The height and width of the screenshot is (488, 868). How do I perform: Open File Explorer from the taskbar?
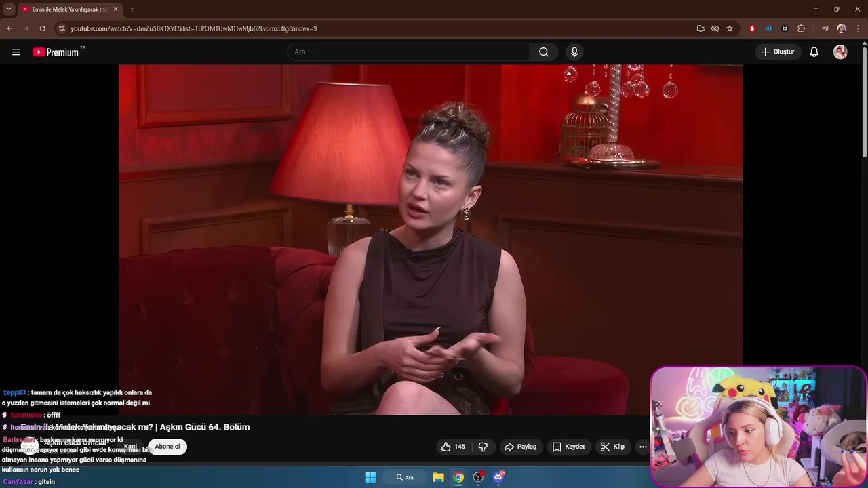pos(439,477)
